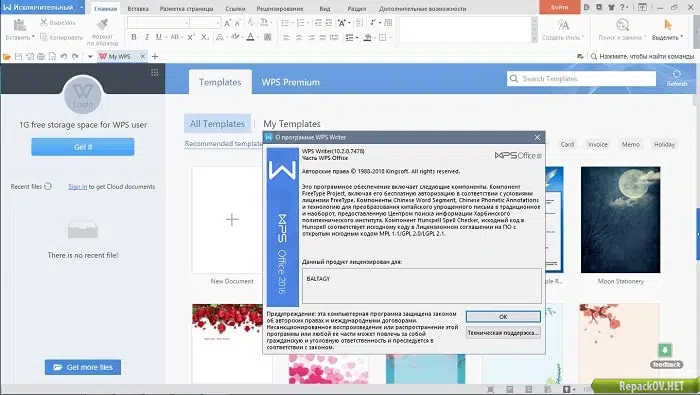Click the WPS Login avatar
Screen dimensions: 700x395
(x=83, y=95)
